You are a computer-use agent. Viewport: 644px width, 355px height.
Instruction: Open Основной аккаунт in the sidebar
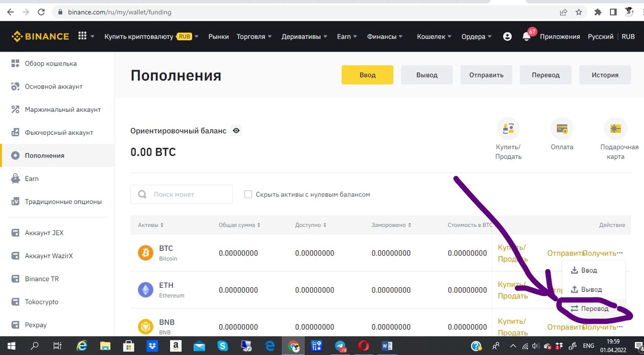pyautogui.click(x=57, y=86)
